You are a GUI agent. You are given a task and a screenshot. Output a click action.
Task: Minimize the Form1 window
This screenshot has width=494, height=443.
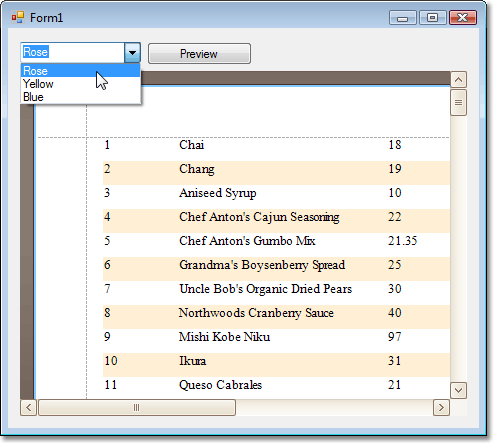[403, 18]
